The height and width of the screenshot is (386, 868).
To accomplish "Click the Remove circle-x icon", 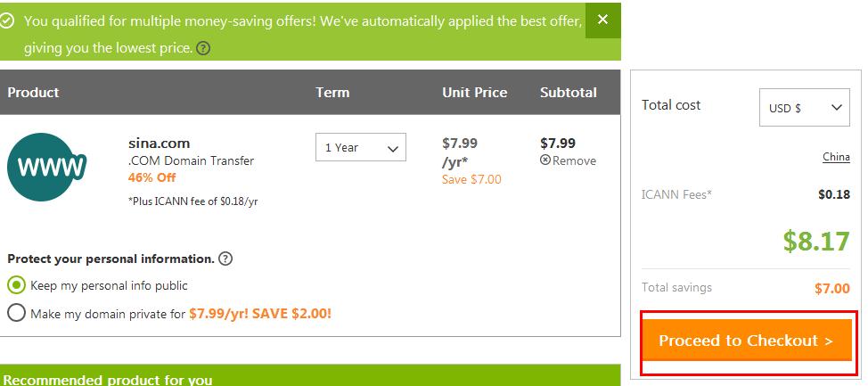I will pos(545,160).
